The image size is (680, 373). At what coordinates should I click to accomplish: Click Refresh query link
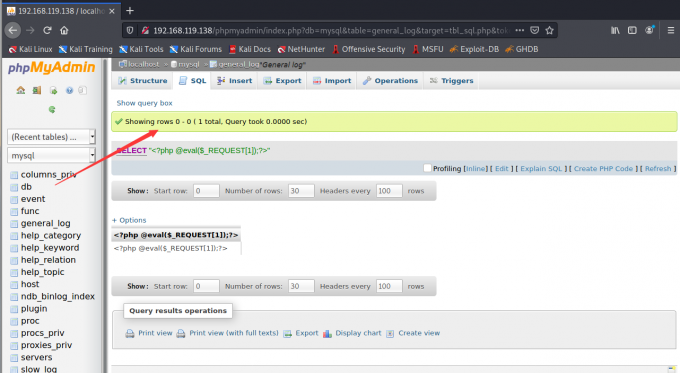pyautogui.click(x=658, y=169)
